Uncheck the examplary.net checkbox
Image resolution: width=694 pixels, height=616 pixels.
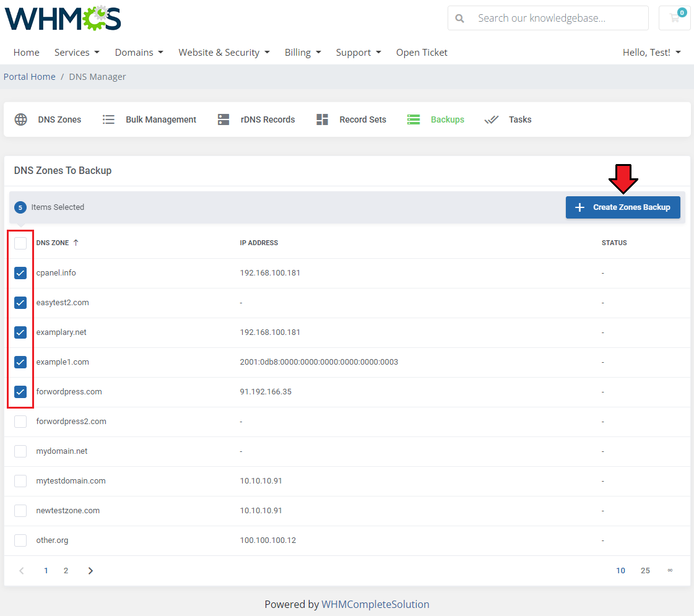[x=20, y=332]
